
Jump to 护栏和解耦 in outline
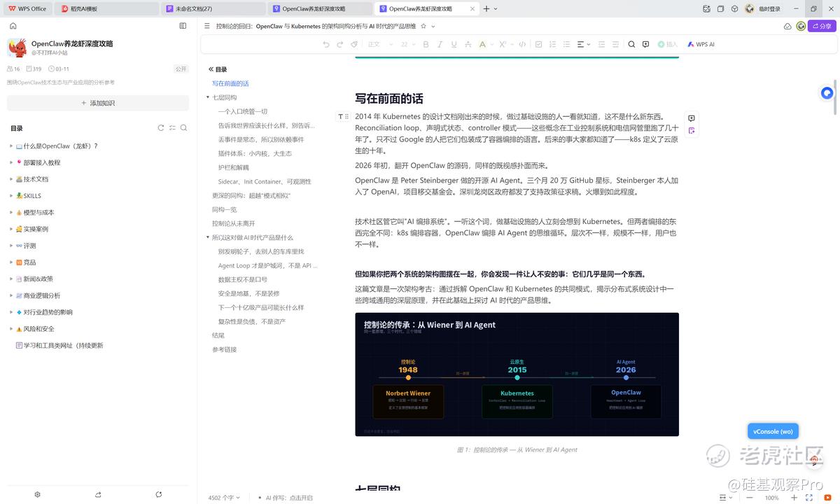click(x=233, y=167)
